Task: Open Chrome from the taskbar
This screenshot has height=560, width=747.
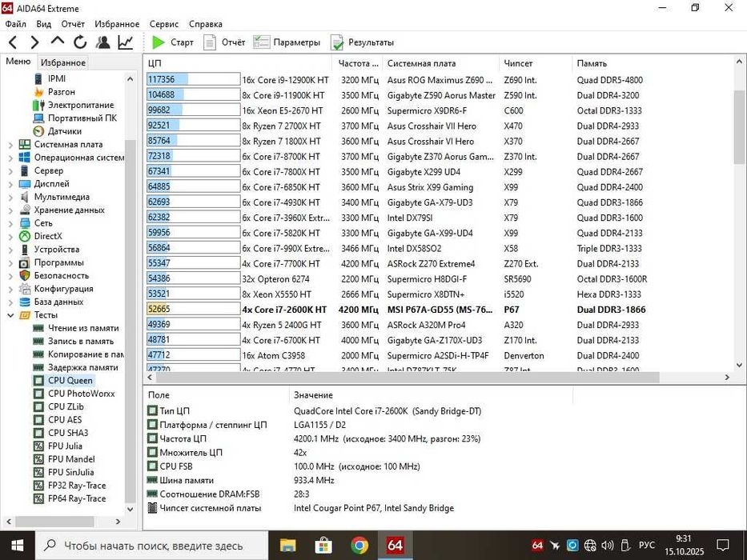Action: point(359,546)
